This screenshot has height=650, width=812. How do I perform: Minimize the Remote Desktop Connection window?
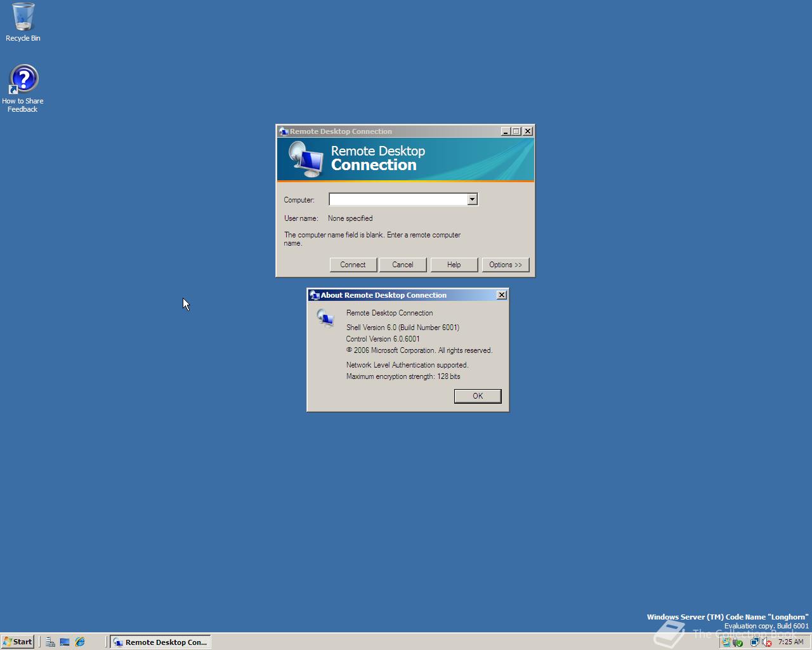click(x=506, y=131)
